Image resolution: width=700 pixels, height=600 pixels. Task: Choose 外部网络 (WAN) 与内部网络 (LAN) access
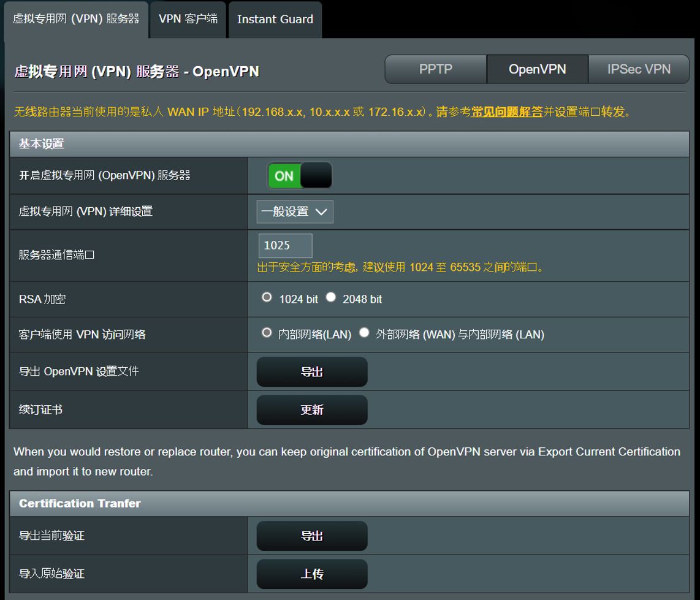[365, 333]
